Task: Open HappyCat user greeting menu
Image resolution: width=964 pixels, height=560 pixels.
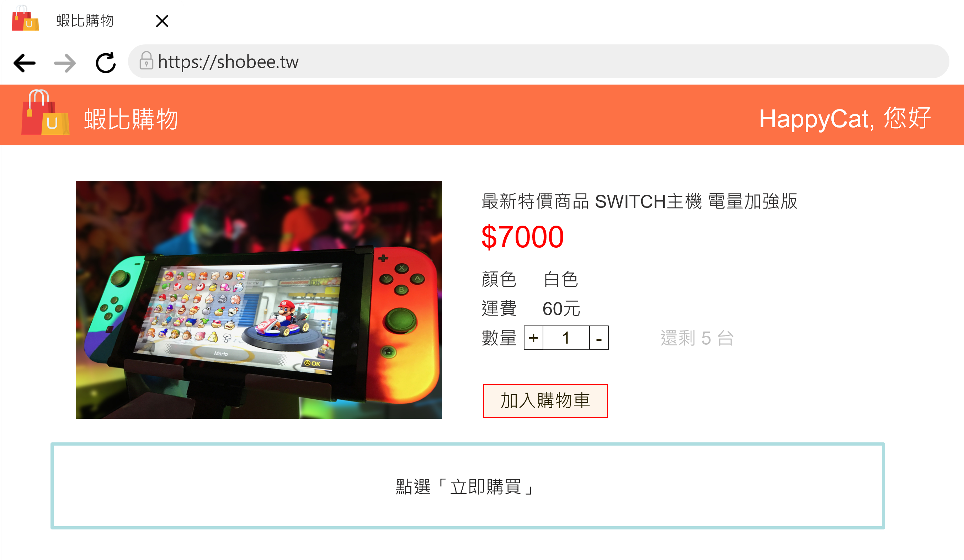Action: pyautogui.click(x=845, y=118)
